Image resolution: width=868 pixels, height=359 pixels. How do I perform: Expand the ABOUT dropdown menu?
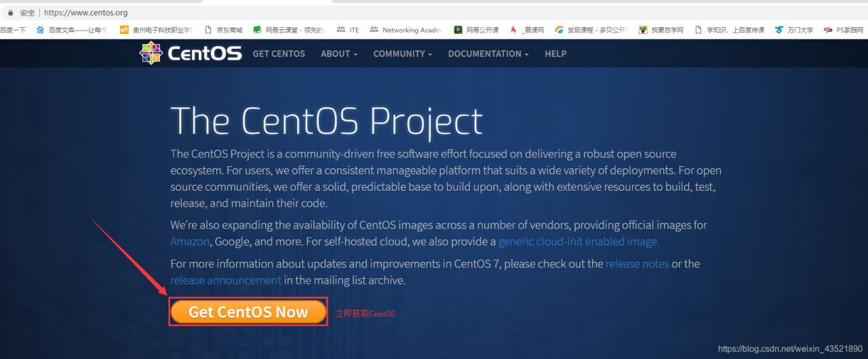(x=339, y=54)
